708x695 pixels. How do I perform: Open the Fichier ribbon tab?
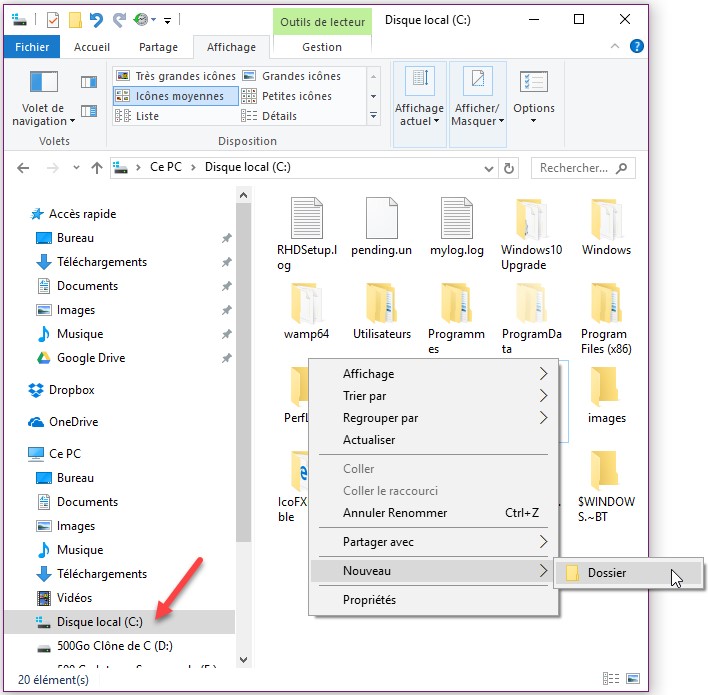coord(31,47)
